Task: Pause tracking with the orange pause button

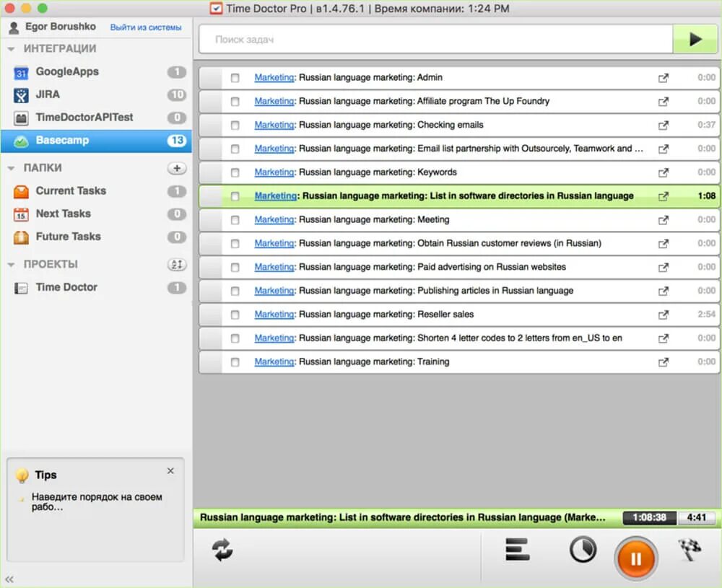Action: click(x=636, y=559)
